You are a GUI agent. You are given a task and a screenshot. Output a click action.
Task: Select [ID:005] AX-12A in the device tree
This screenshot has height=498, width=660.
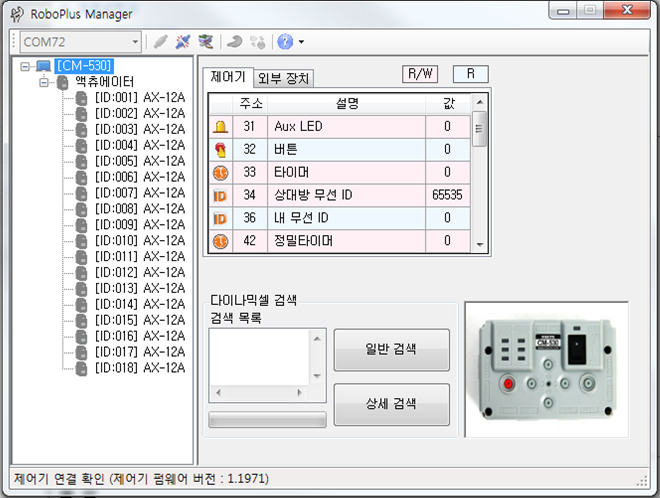tap(139, 161)
